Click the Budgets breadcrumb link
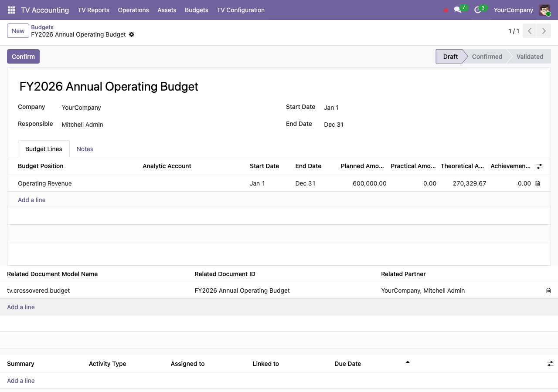 (x=42, y=27)
